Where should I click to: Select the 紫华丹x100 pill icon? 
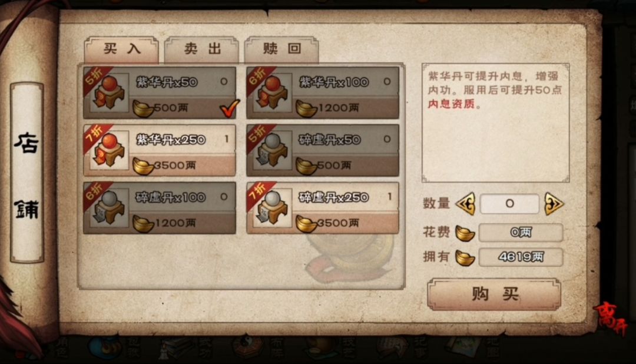[x=273, y=93]
